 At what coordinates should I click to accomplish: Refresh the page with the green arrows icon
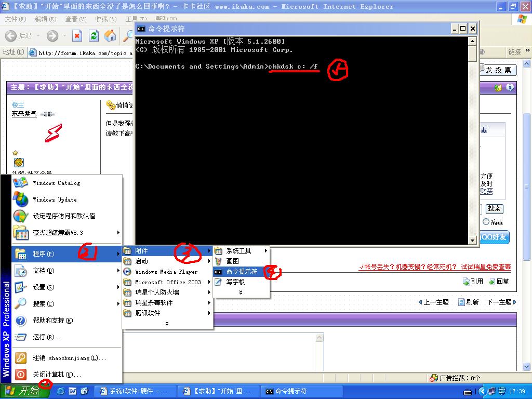[x=94, y=36]
